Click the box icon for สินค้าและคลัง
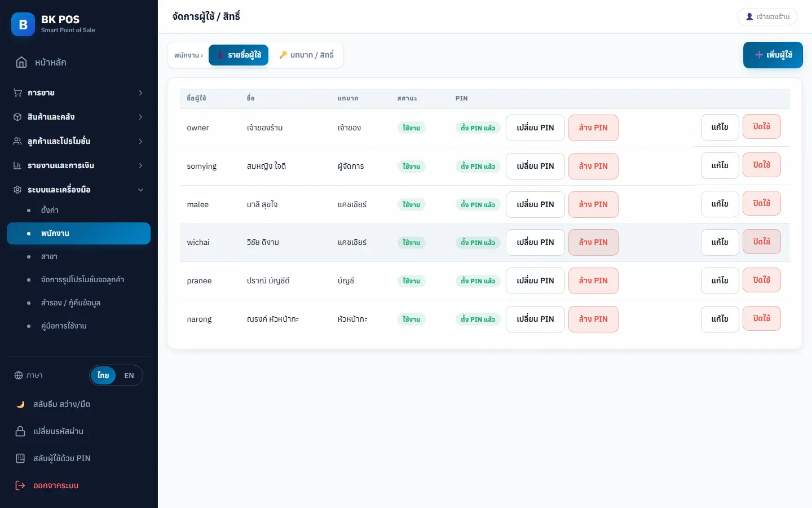Image resolution: width=812 pixels, height=508 pixels. (x=17, y=117)
